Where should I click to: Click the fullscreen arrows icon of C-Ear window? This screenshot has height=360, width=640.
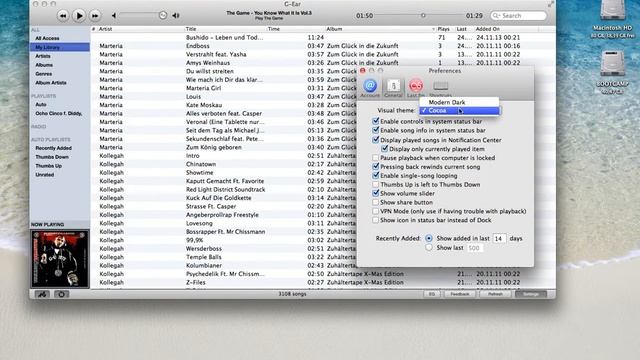tap(551, 4)
